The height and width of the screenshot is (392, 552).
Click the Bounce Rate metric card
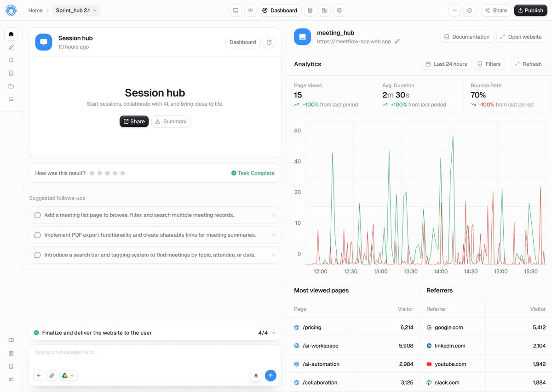[x=508, y=95]
